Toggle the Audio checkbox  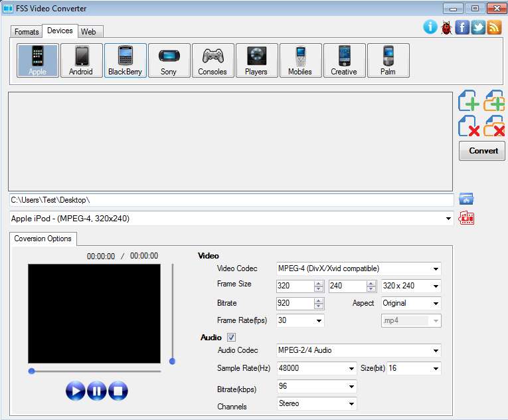[232, 338]
